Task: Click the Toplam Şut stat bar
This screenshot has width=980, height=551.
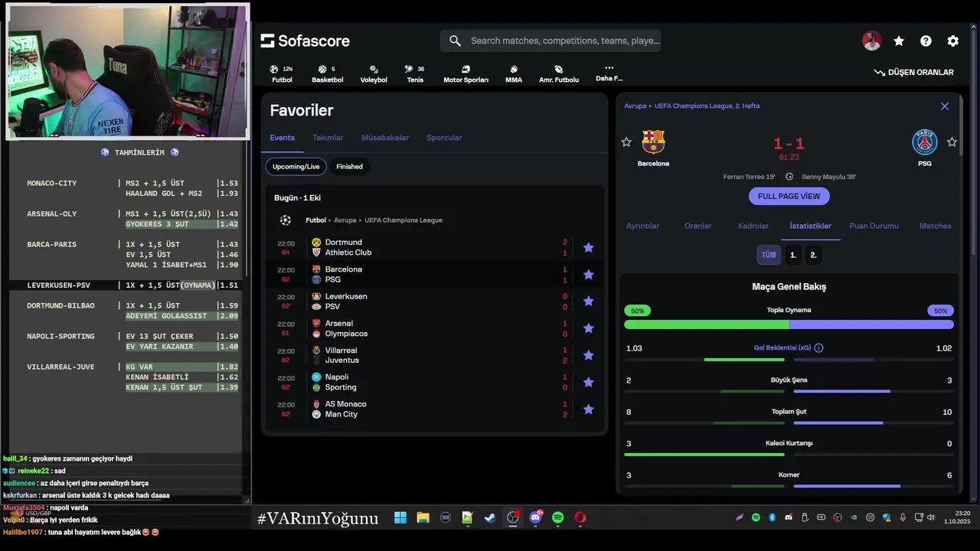Action: click(x=789, y=422)
